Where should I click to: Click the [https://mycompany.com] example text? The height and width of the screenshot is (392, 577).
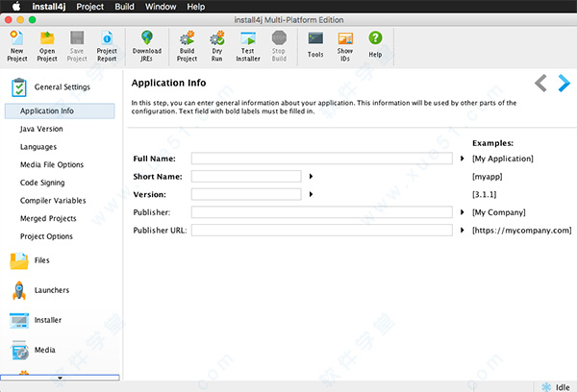pos(522,231)
